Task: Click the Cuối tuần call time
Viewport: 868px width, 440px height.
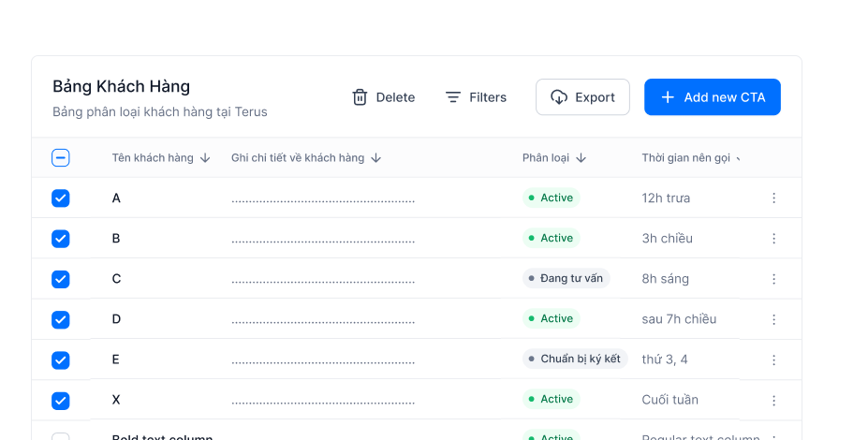Action: (669, 400)
